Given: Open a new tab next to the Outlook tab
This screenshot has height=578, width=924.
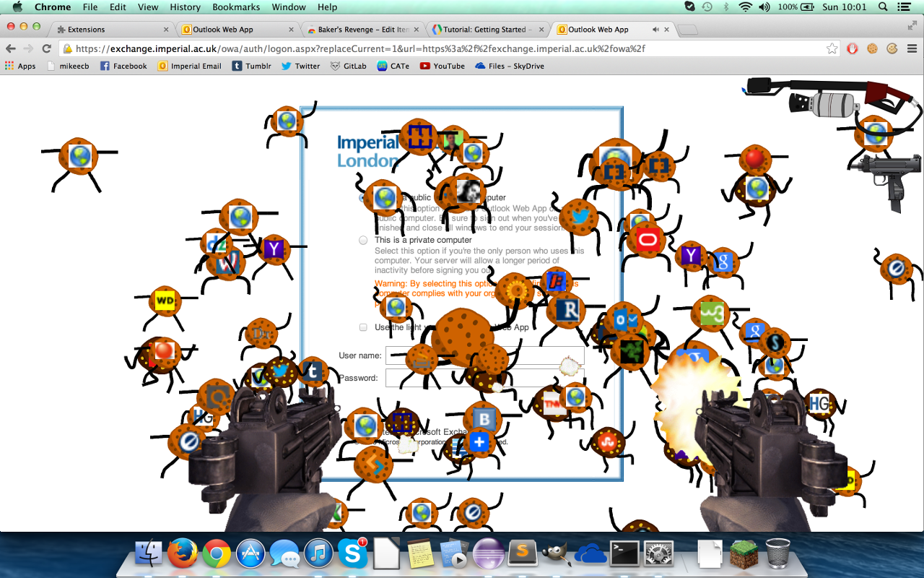Looking at the screenshot, I should pos(688,30).
